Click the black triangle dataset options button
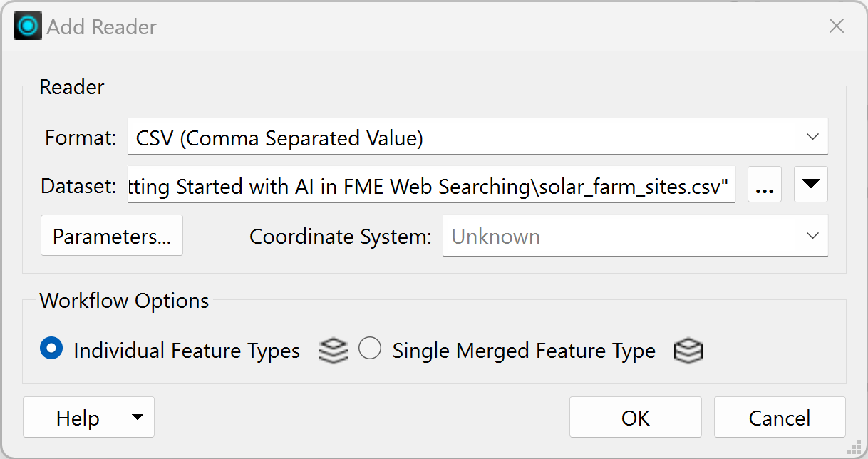 click(811, 185)
